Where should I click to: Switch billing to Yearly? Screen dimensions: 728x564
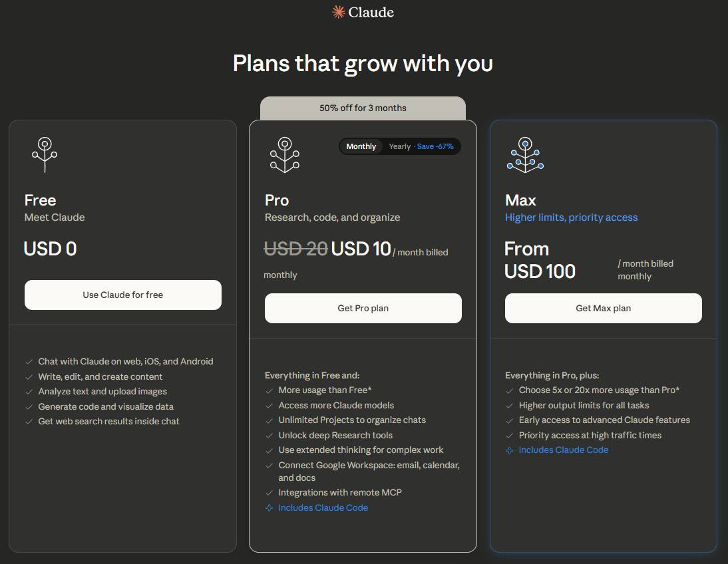coord(400,146)
